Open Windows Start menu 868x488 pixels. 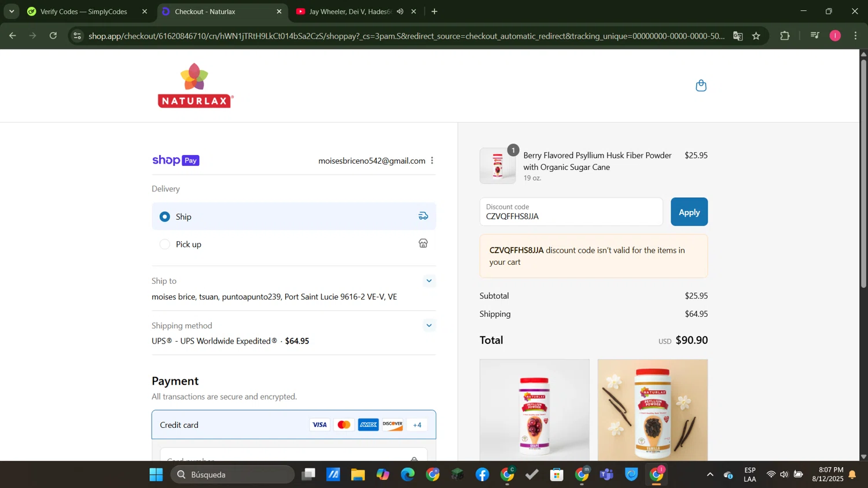coord(156,475)
